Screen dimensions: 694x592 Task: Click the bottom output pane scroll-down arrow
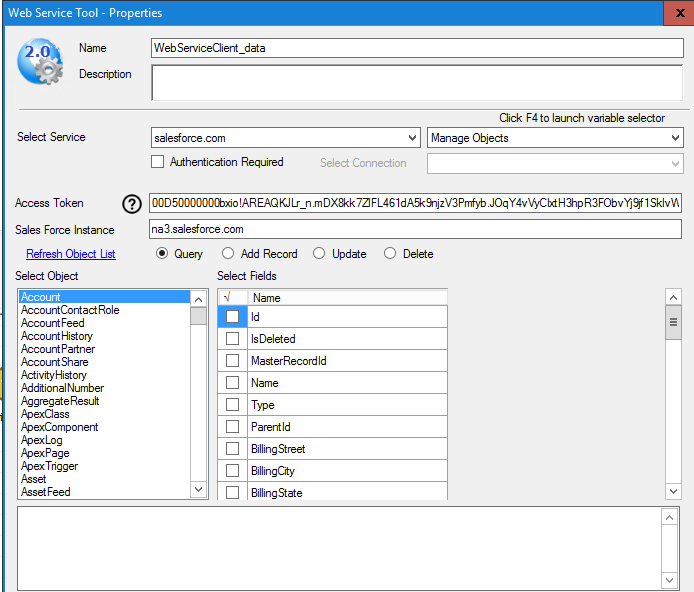tap(670, 580)
